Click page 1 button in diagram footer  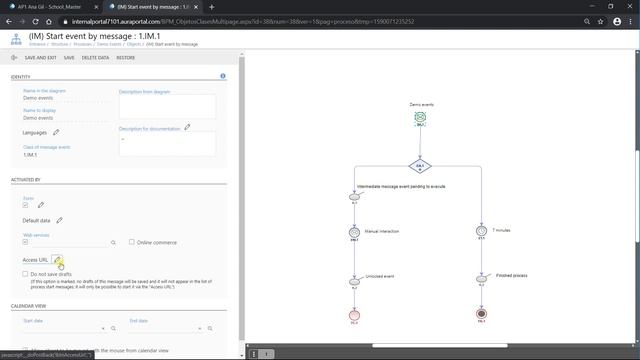click(266, 354)
